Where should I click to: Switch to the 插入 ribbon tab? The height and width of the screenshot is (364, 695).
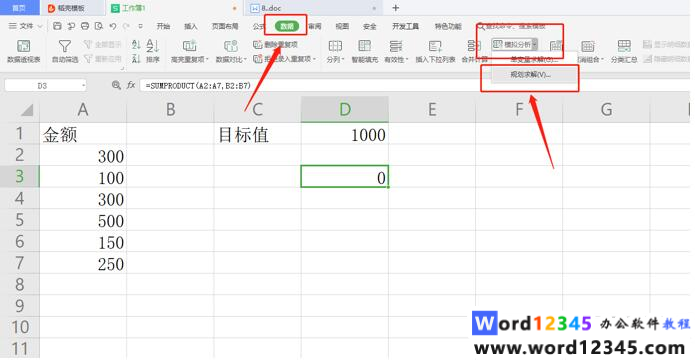[x=191, y=26]
